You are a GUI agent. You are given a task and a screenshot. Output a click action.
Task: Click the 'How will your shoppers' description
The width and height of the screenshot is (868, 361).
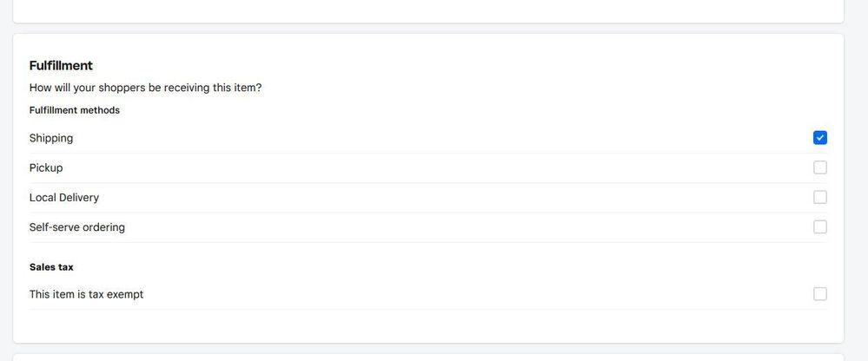coord(145,88)
